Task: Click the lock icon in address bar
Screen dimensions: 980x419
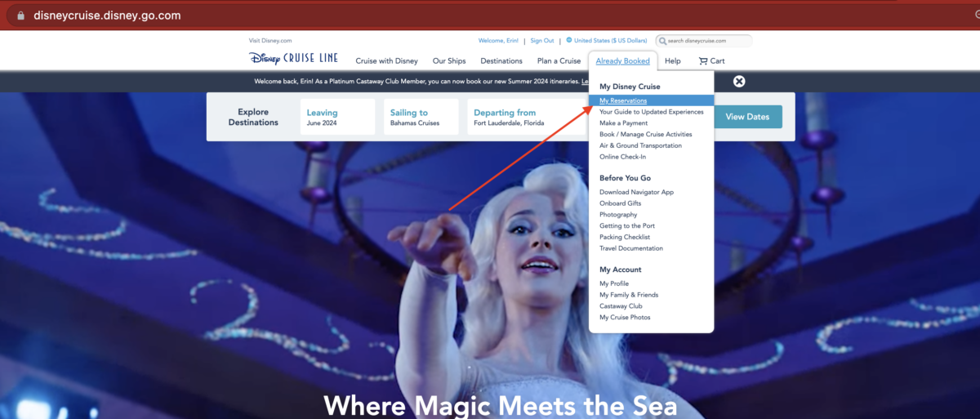Action: pyautogui.click(x=20, y=16)
